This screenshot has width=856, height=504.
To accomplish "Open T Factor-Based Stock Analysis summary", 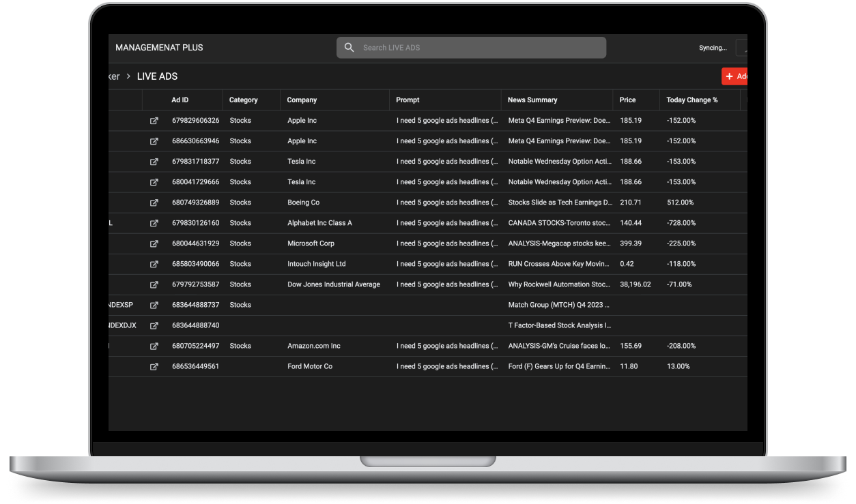I will pyautogui.click(x=560, y=325).
